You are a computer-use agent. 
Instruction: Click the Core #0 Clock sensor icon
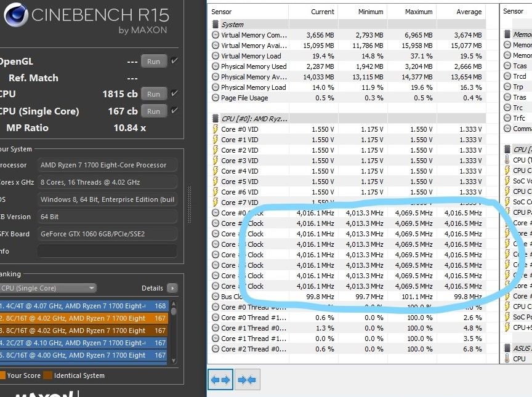click(x=215, y=213)
